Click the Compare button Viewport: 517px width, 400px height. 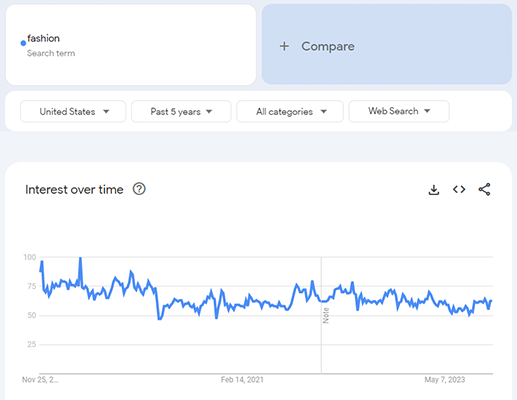coord(387,44)
